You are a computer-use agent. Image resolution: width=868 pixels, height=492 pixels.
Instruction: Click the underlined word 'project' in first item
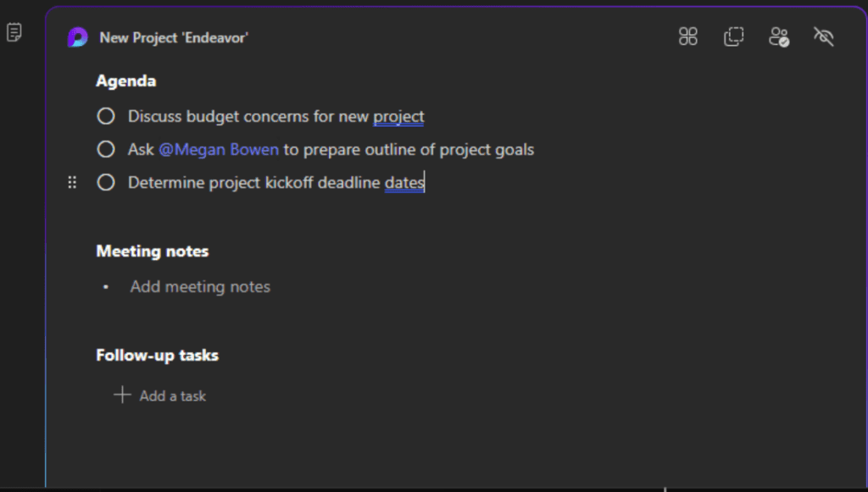(398, 117)
